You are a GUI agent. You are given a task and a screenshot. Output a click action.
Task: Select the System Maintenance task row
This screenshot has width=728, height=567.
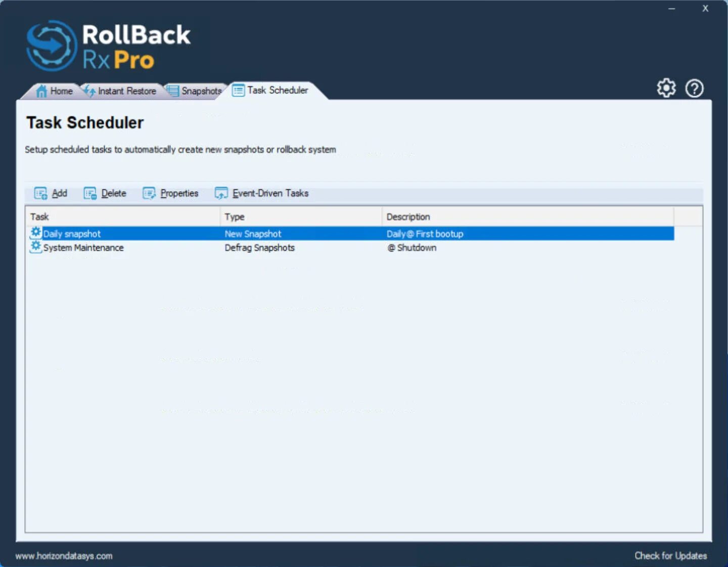(x=351, y=247)
